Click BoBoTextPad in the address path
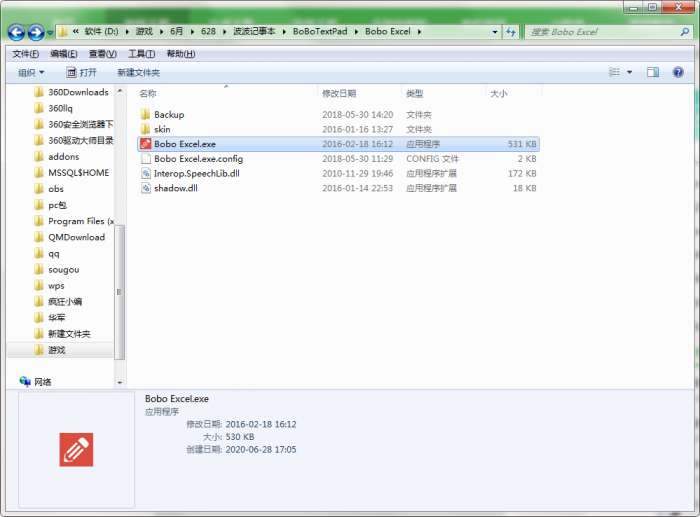The width and height of the screenshot is (700, 517). (320, 32)
